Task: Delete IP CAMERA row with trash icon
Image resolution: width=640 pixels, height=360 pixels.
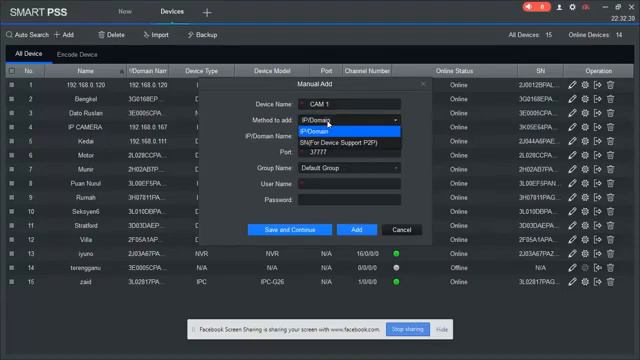Action: tap(610, 127)
